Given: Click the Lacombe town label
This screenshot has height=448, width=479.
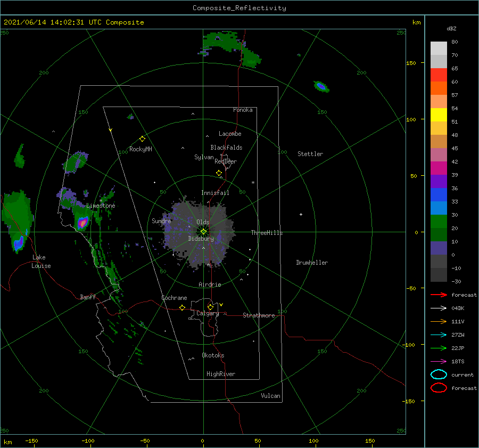Looking at the screenshot, I should coord(230,134).
